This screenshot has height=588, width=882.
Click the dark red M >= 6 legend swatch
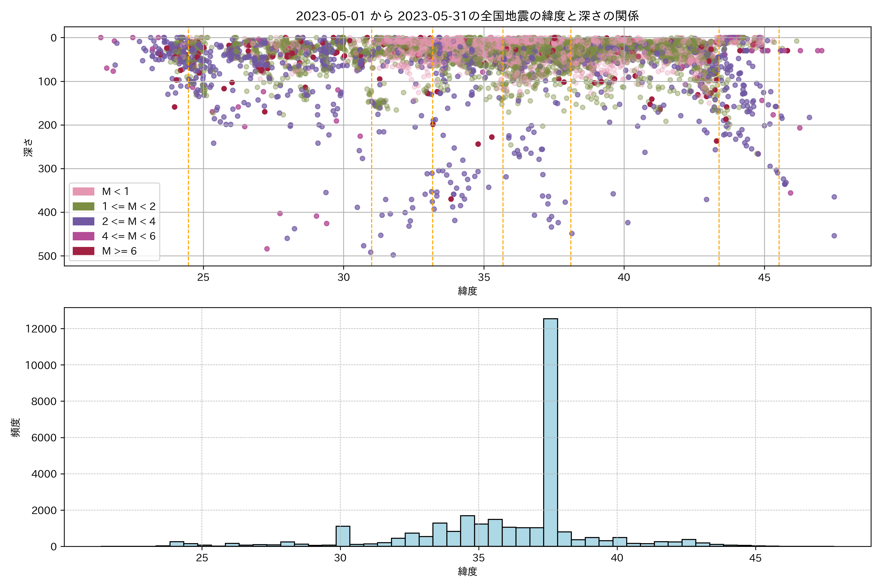pyautogui.click(x=83, y=251)
